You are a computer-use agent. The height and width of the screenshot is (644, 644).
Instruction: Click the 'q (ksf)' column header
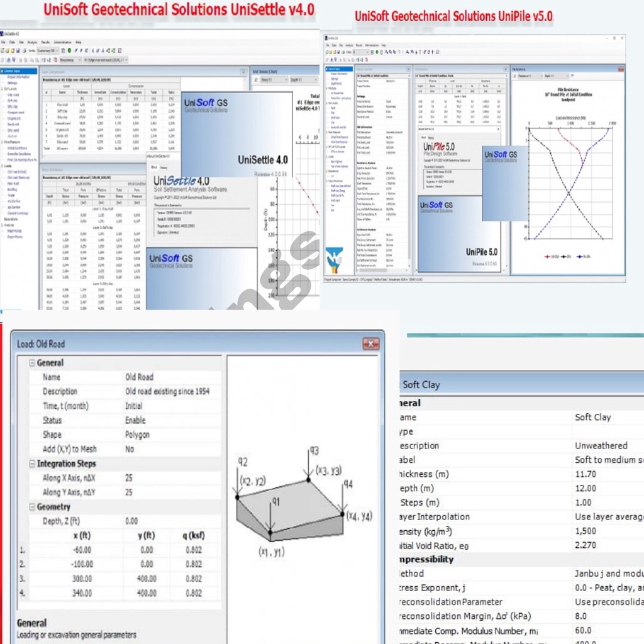(x=194, y=536)
